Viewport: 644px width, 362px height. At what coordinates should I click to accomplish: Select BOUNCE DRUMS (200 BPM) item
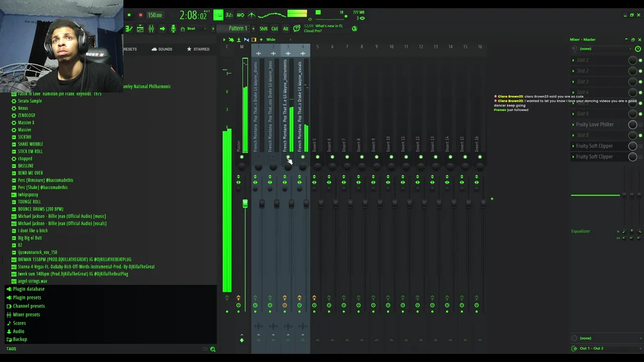tap(40, 209)
